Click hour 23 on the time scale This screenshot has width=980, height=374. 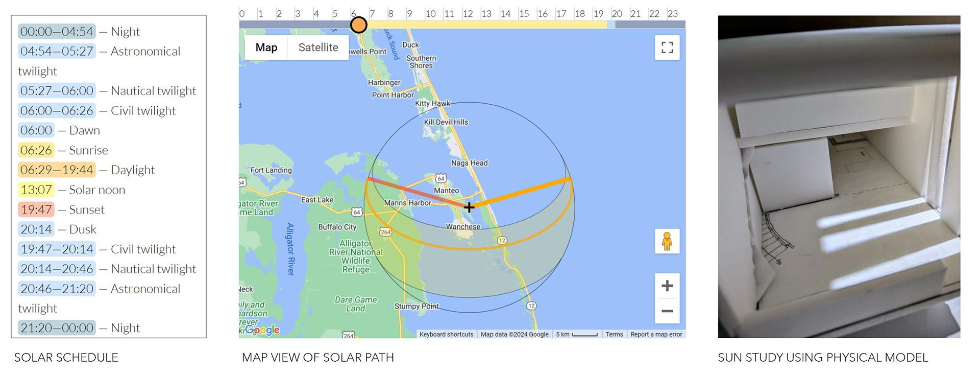click(673, 14)
